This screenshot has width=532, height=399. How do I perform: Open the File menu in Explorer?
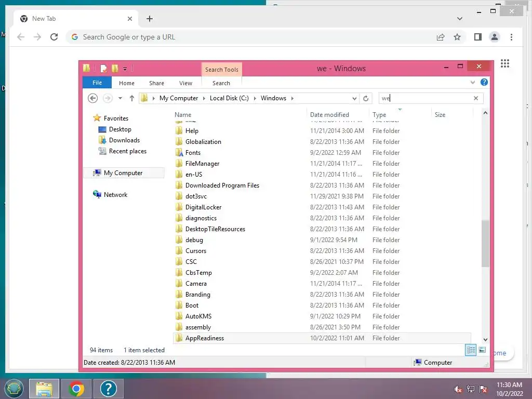pos(97,83)
